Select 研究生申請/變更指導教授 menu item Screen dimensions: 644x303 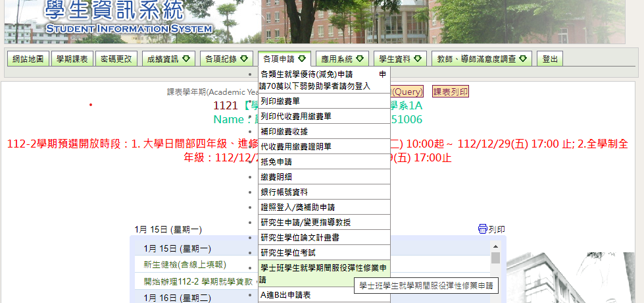point(324,223)
